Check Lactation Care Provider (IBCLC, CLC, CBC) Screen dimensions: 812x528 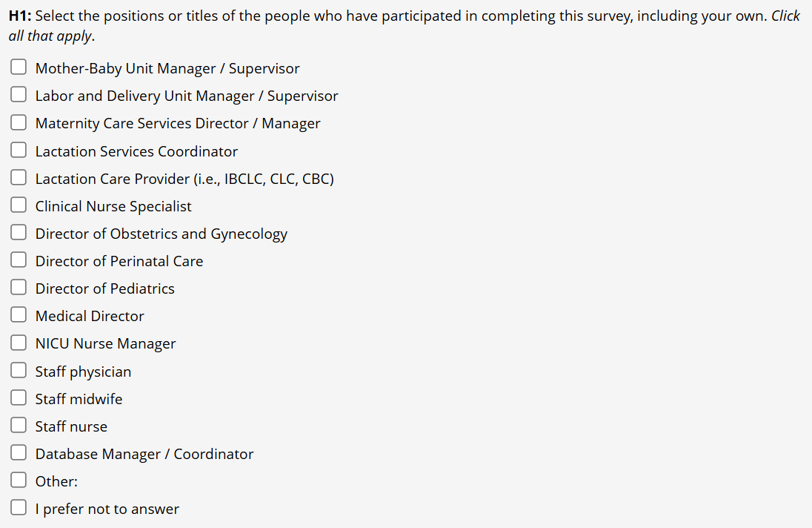(x=19, y=178)
